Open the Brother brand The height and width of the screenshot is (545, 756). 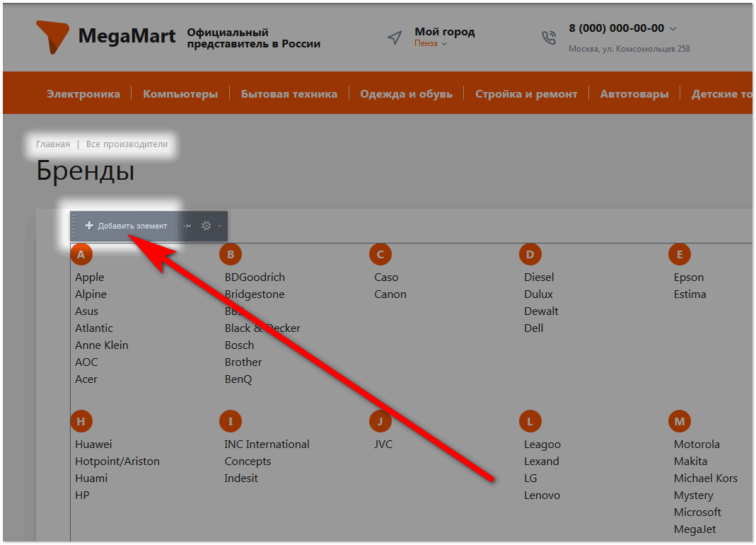tap(243, 362)
